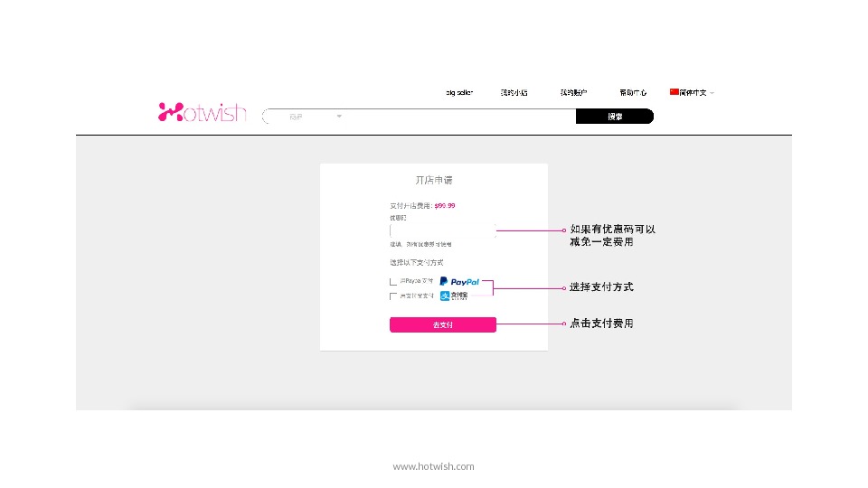Open the big seller menu link
The width and height of the screenshot is (868, 488).
pos(459,92)
